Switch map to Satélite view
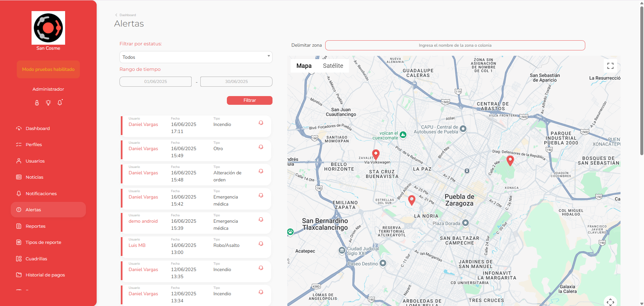Screen dimensions: 644x306 [333, 66]
